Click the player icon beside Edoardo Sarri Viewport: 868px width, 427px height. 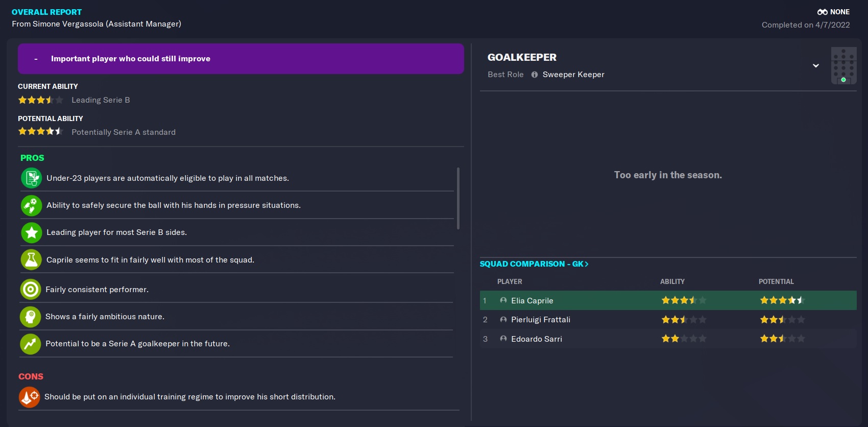click(x=503, y=339)
